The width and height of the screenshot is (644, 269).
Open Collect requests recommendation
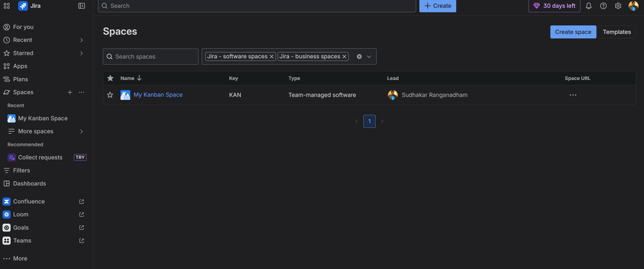coord(40,157)
